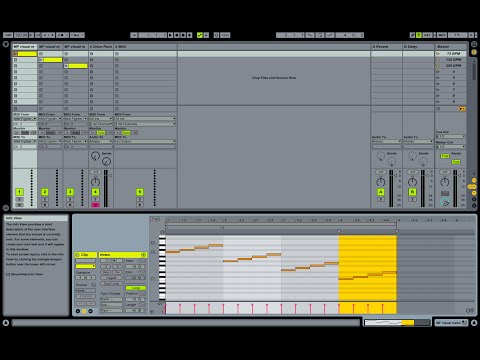Toggle track 5 activator button

(x=140, y=192)
